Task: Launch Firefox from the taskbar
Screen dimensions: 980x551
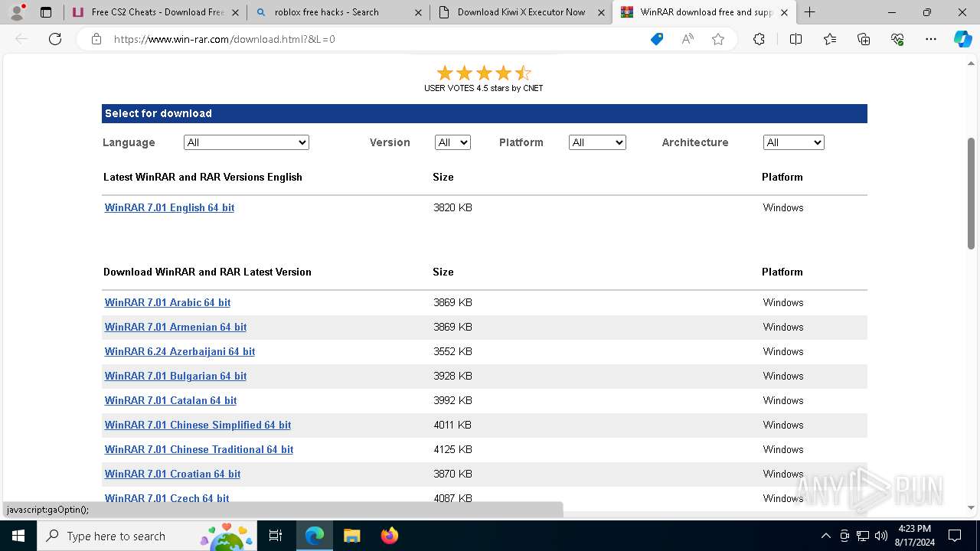Action: pos(389,536)
